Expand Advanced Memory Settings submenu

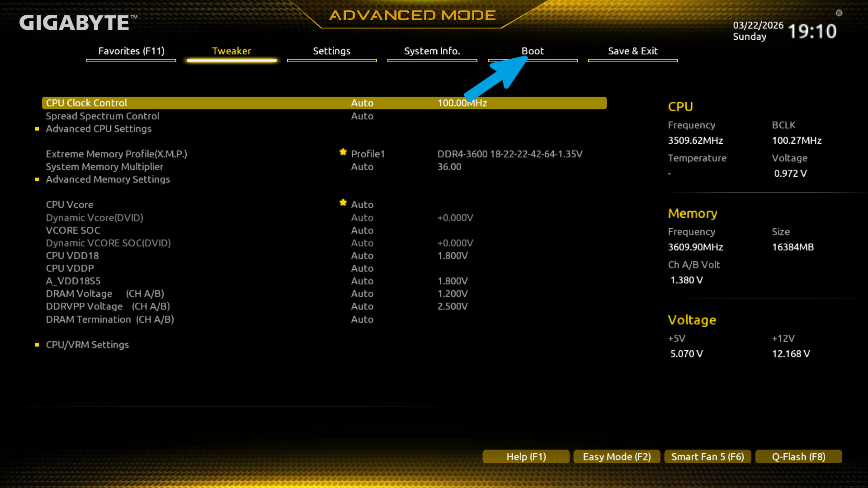coord(108,179)
